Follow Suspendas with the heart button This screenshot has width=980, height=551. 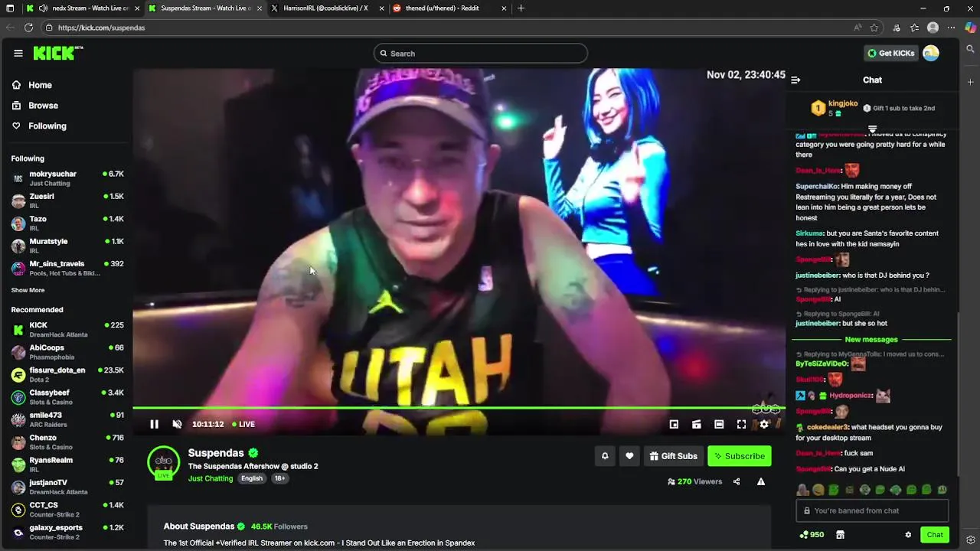629,456
